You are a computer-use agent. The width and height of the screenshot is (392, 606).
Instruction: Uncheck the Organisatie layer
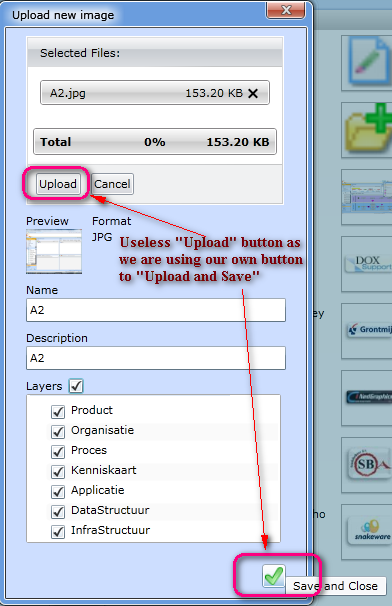pos(58,431)
